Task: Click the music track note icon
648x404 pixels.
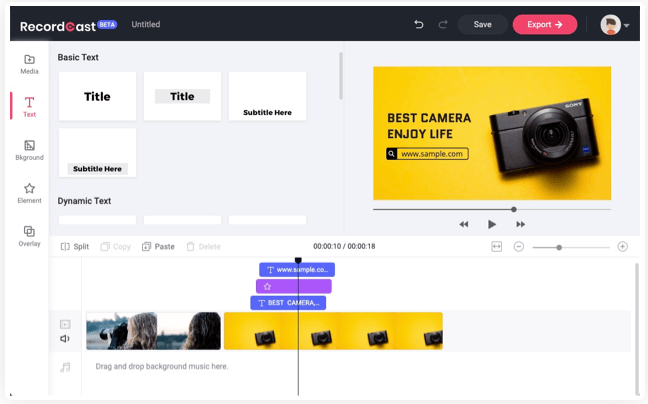Action: point(65,367)
